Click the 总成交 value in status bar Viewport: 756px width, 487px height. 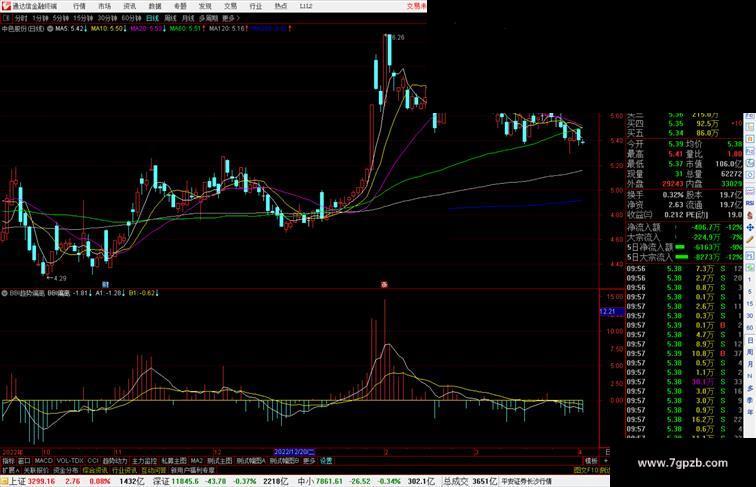[x=470, y=481]
